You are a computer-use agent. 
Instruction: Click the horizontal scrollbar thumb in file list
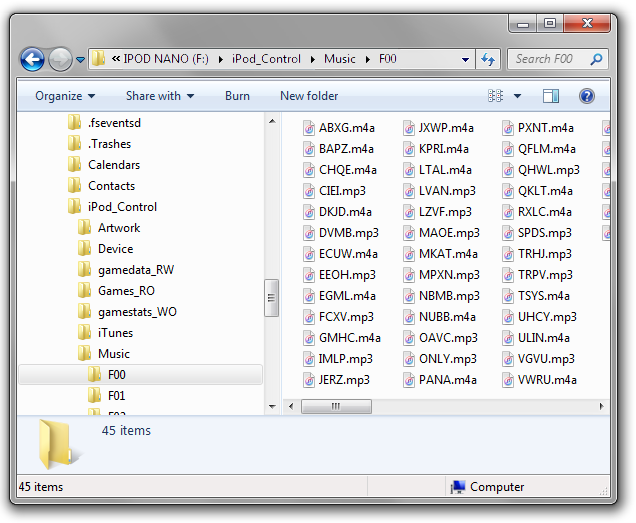click(x=336, y=406)
